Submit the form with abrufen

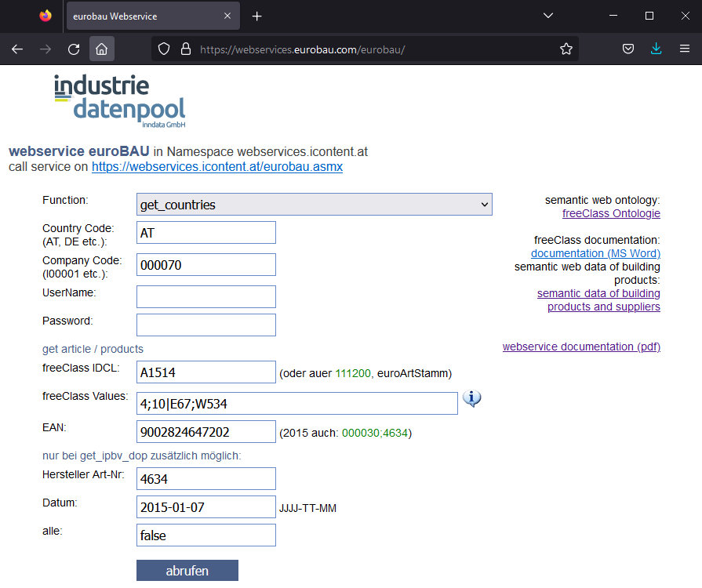click(x=187, y=571)
